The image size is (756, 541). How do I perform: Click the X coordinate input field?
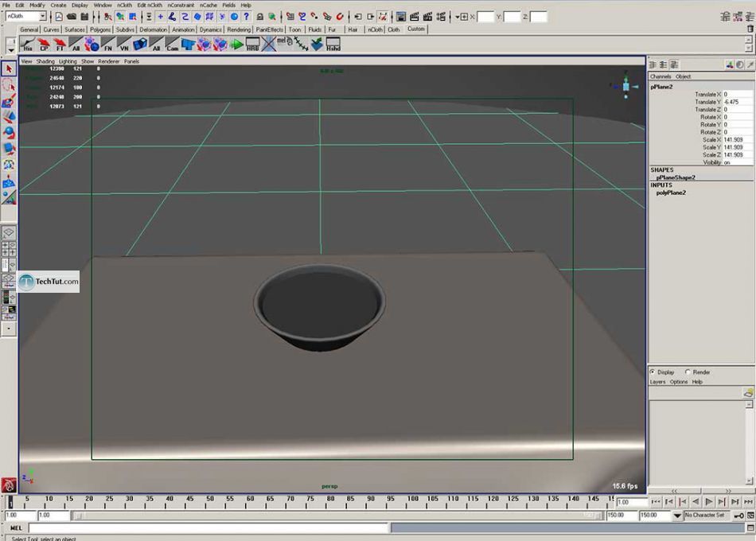point(485,17)
